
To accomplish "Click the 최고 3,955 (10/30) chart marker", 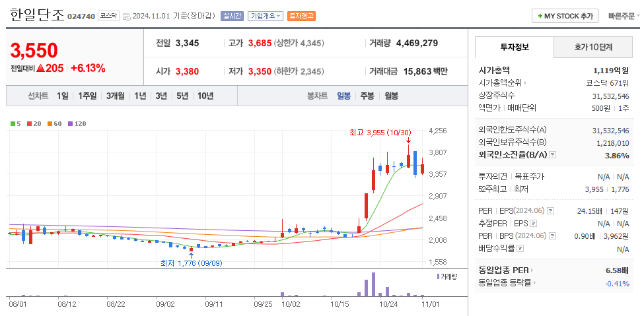I will (x=380, y=133).
